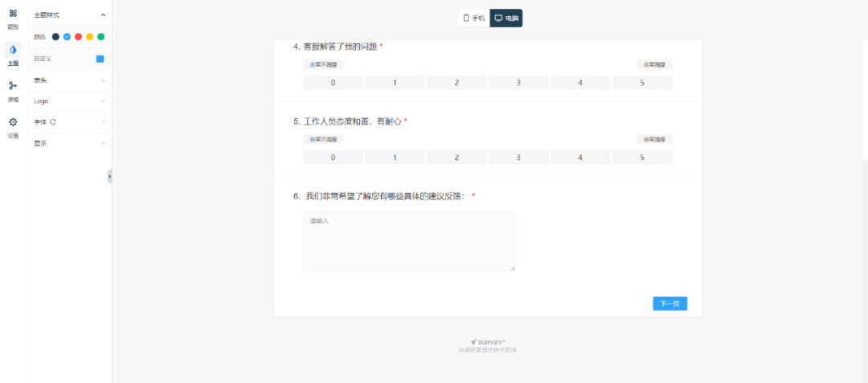
Task: Pick the red theme color
Action: pos(78,36)
